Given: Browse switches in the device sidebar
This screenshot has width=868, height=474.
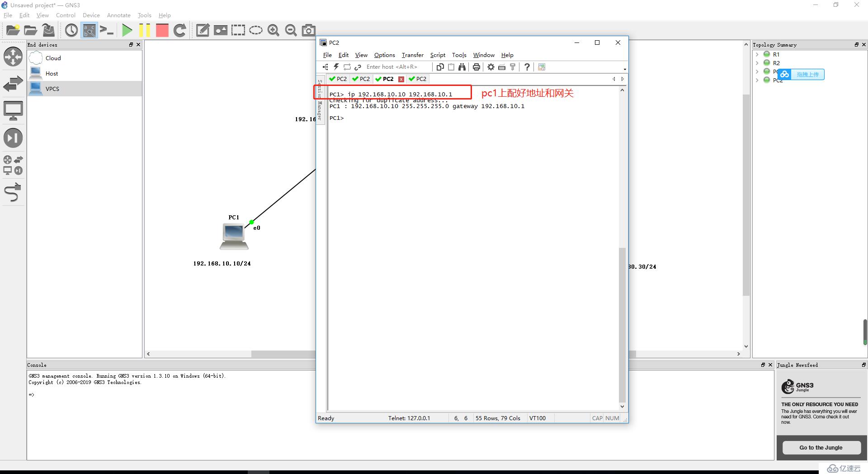Looking at the screenshot, I should 13,84.
